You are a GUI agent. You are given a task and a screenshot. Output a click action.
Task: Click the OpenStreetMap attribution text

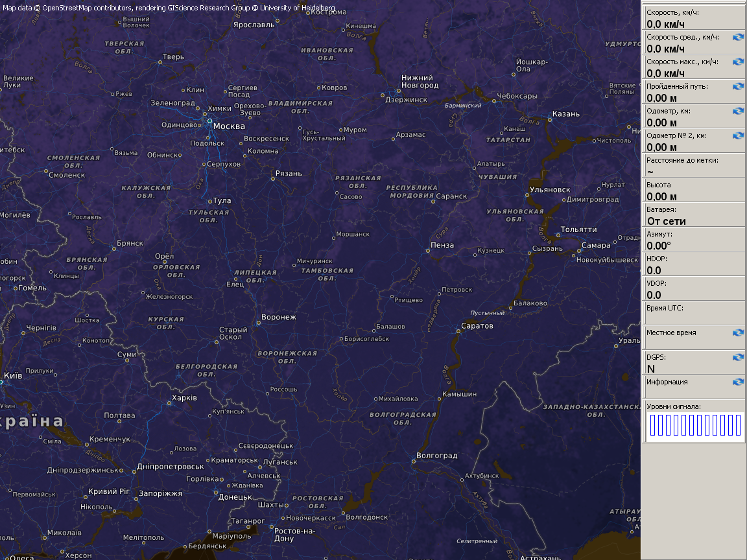tap(169, 8)
